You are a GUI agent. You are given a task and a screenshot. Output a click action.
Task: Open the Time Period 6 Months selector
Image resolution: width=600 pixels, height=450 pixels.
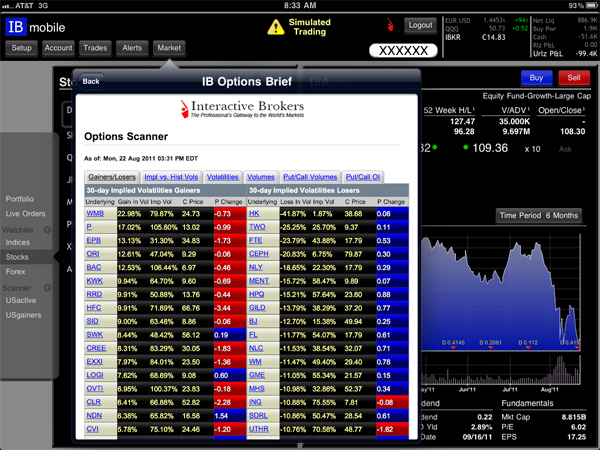539,216
